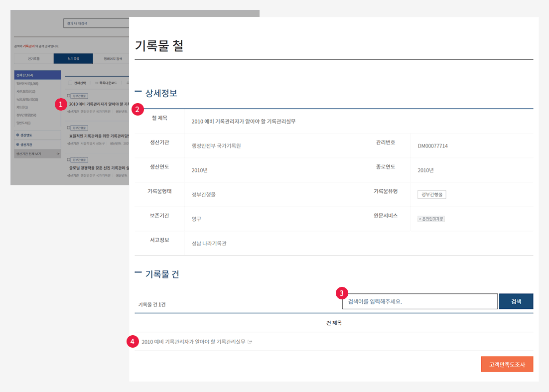
Task: Click the red number 4 marker
Action: point(132,342)
